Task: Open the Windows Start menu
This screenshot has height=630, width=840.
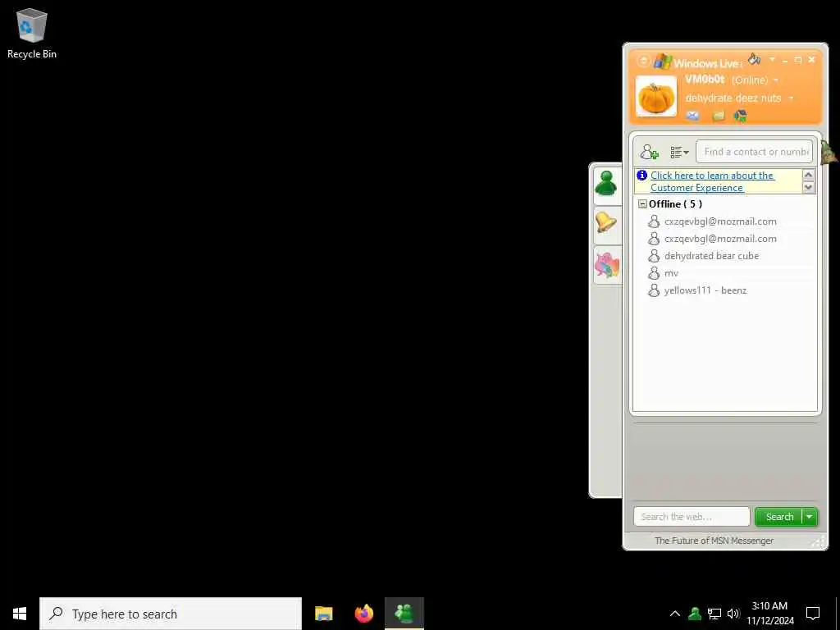Action: pos(20,614)
